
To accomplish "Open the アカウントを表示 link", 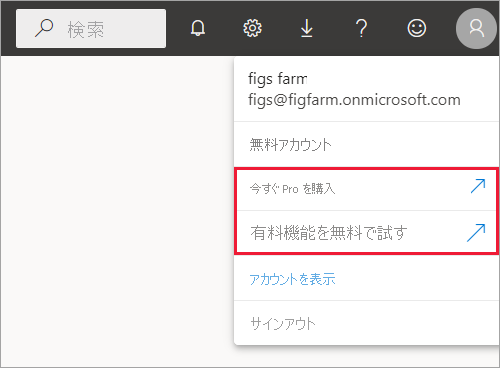I will click(x=292, y=279).
